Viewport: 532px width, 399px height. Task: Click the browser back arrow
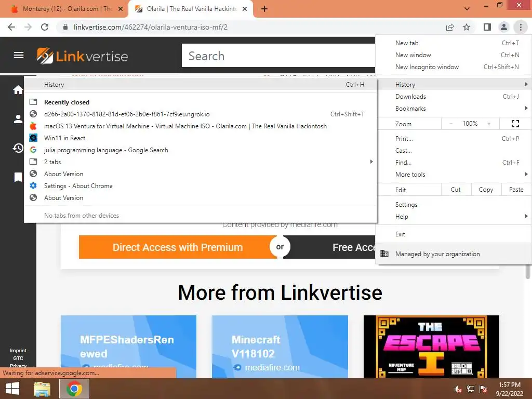pos(11,27)
